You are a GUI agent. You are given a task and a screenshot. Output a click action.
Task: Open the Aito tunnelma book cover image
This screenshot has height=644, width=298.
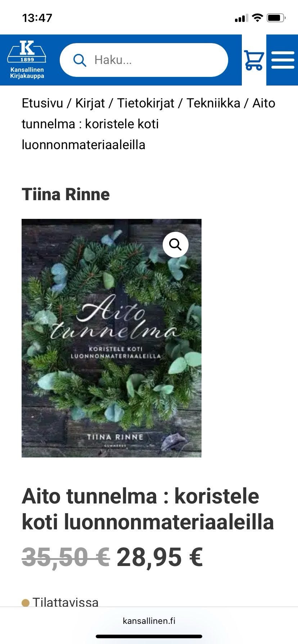112,338
